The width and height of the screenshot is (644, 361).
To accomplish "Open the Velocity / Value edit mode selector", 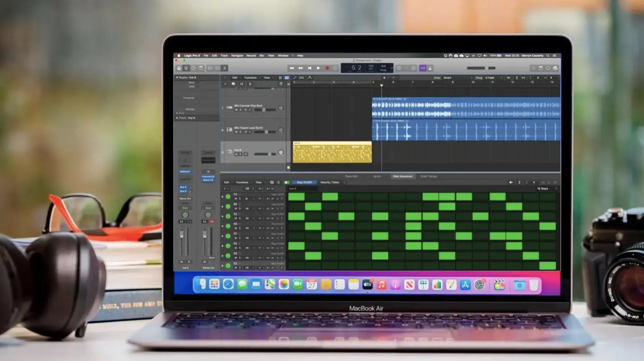I will point(332,183).
